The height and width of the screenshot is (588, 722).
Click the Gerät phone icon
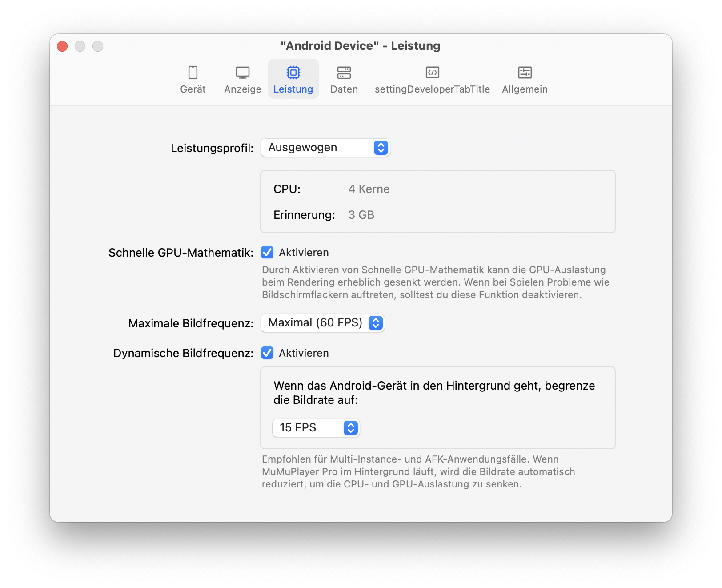[x=193, y=72]
